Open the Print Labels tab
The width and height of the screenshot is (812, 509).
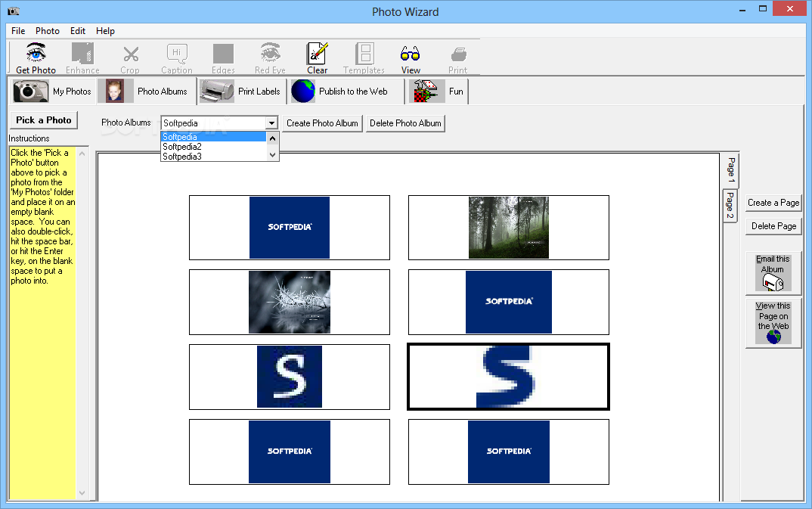[x=241, y=91]
